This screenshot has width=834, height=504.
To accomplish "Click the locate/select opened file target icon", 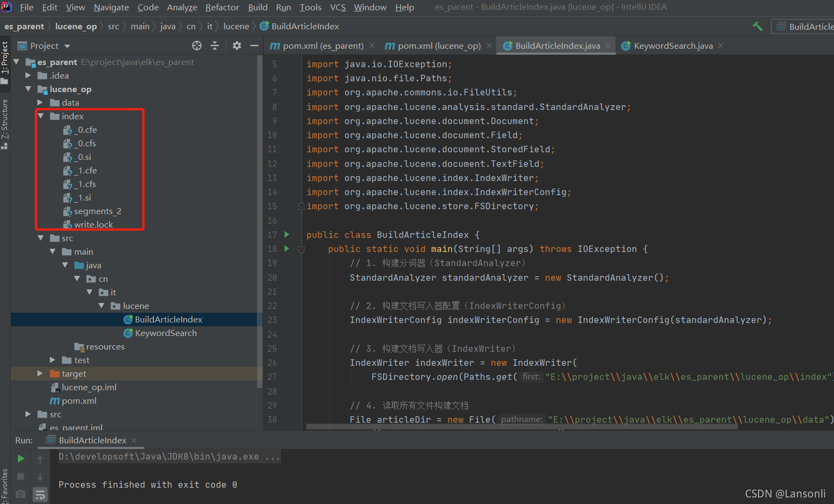I will coord(197,46).
